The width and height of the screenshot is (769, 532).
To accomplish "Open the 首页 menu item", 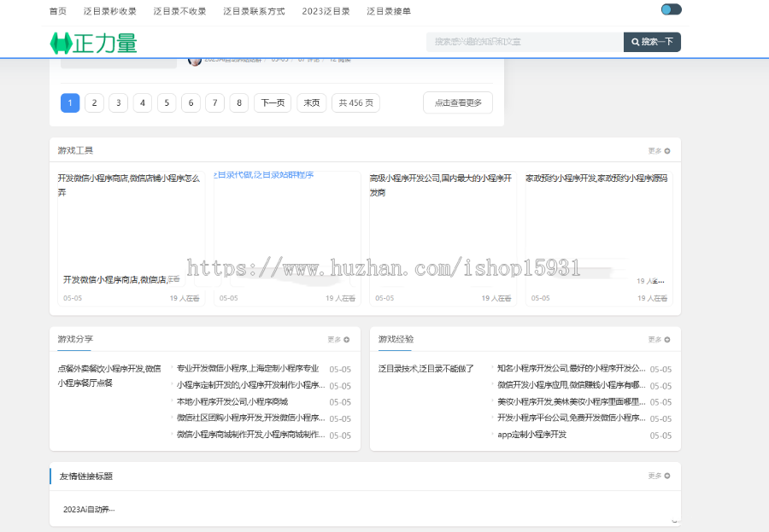I will tap(57, 12).
